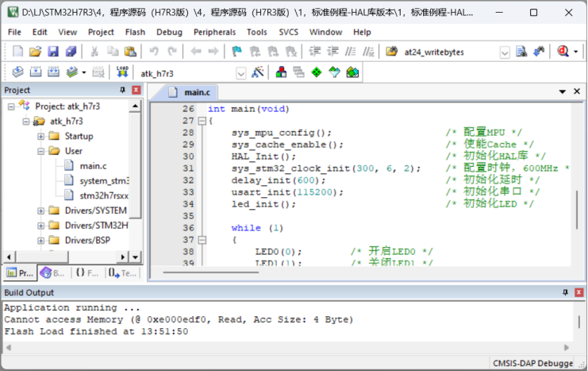Open the Pack Installer icon
Image resolution: width=588 pixels, height=371 pixels.
point(352,72)
